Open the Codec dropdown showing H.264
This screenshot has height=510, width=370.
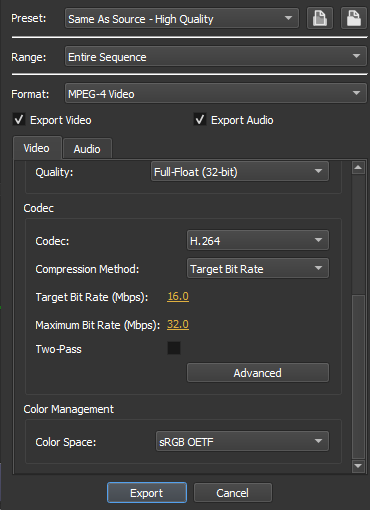click(258, 240)
